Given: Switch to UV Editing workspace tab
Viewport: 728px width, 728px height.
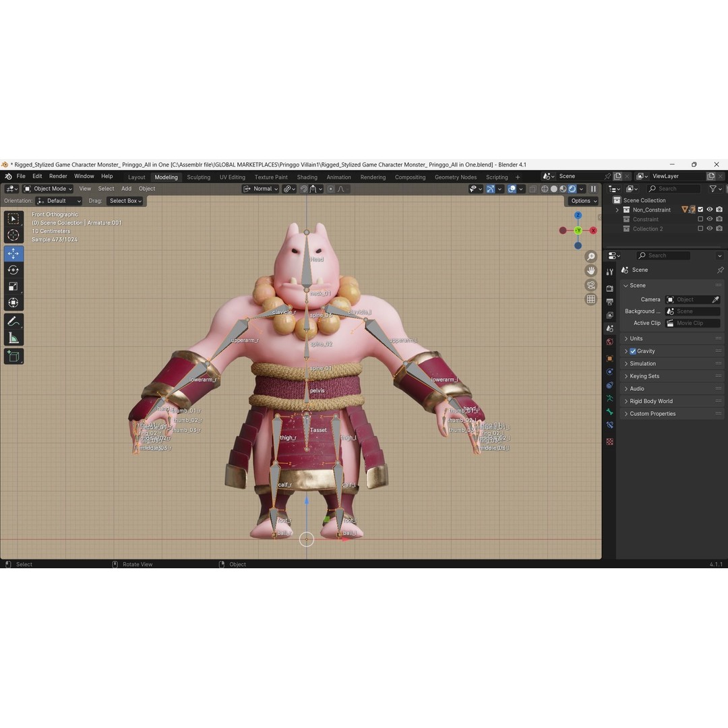Looking at the screenshot, I should (232, 177).
